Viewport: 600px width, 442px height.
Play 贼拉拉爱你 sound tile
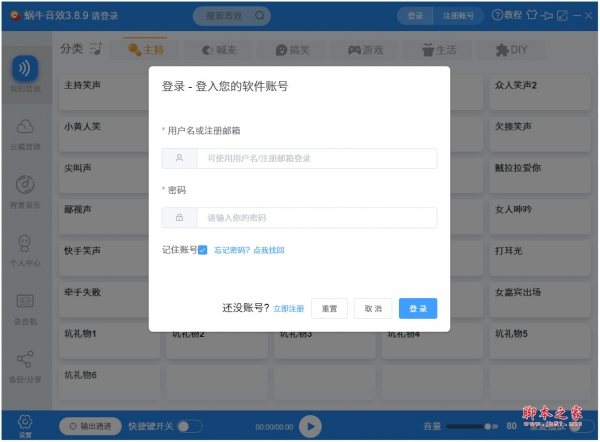(x=540, y=175)
